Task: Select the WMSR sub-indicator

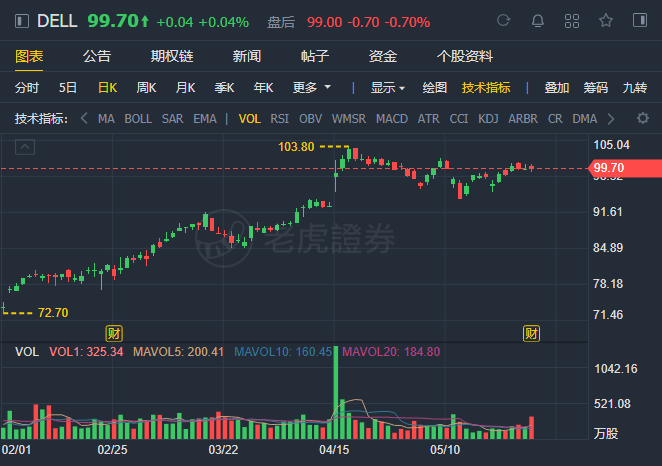Action: tap(349, 119)
